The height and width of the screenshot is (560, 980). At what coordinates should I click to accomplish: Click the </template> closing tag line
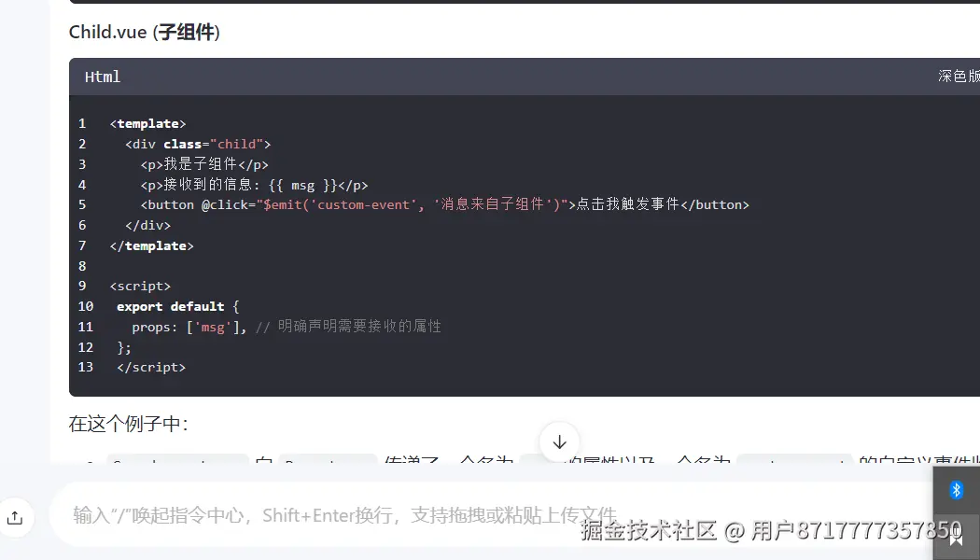point(152,246)
